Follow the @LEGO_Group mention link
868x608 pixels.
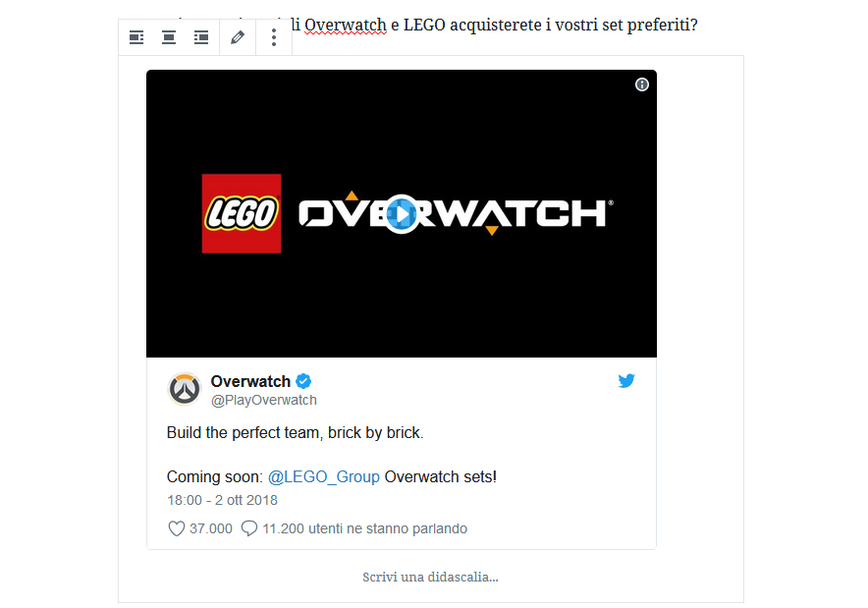pyautogui.click(x=324, y=476)
